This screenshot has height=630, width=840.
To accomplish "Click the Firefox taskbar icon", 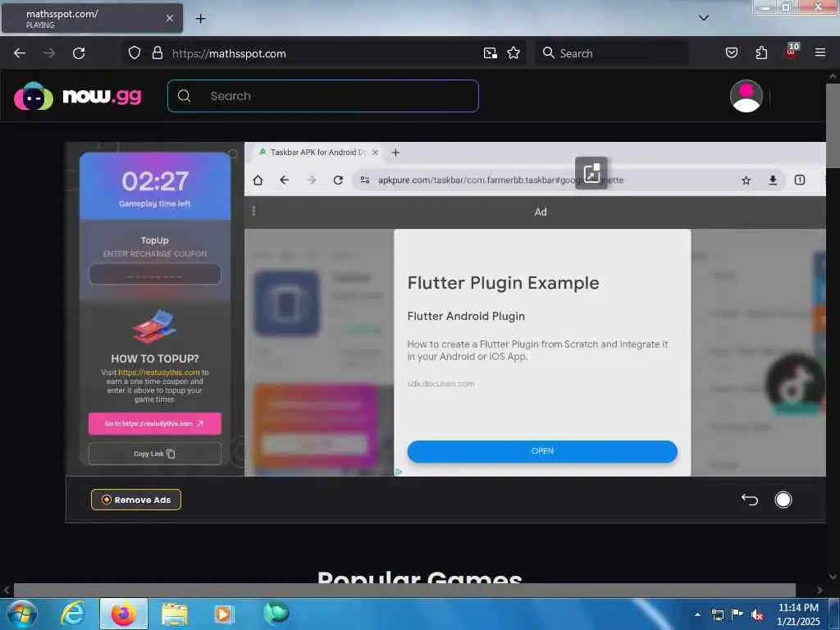I will [124, 614].
